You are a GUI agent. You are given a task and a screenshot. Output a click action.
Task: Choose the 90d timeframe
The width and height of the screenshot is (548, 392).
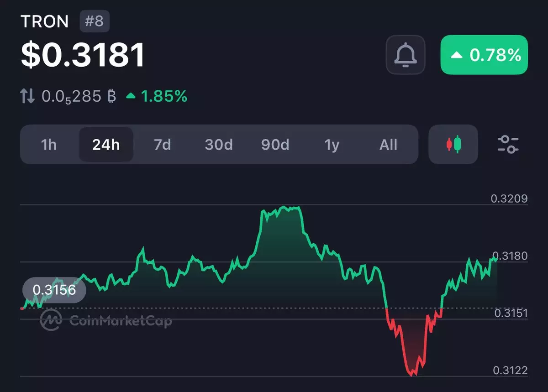275,145
